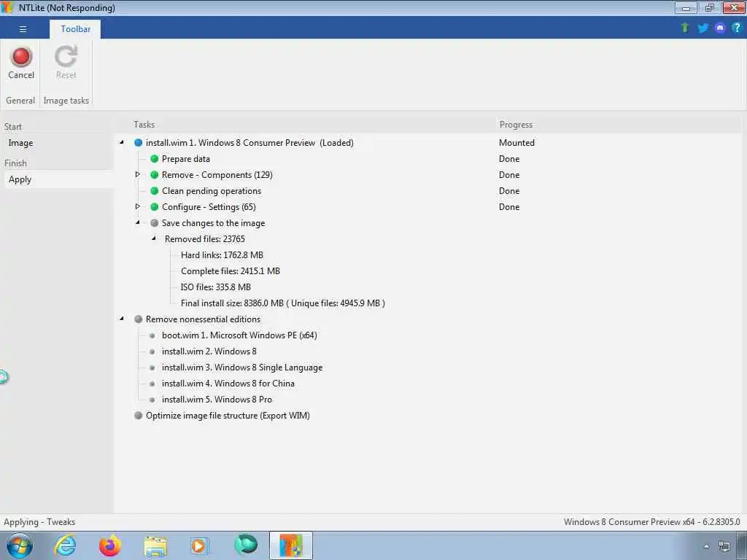This screenshot has width=747, height=560.
Task: Collapse the Remove nonessential editions node
Action: point(122,319)
